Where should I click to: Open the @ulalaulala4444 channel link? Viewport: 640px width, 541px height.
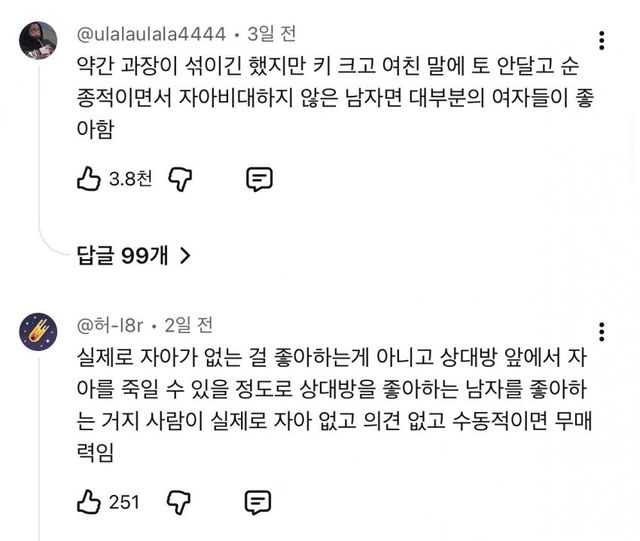click(x=150, y=35)
